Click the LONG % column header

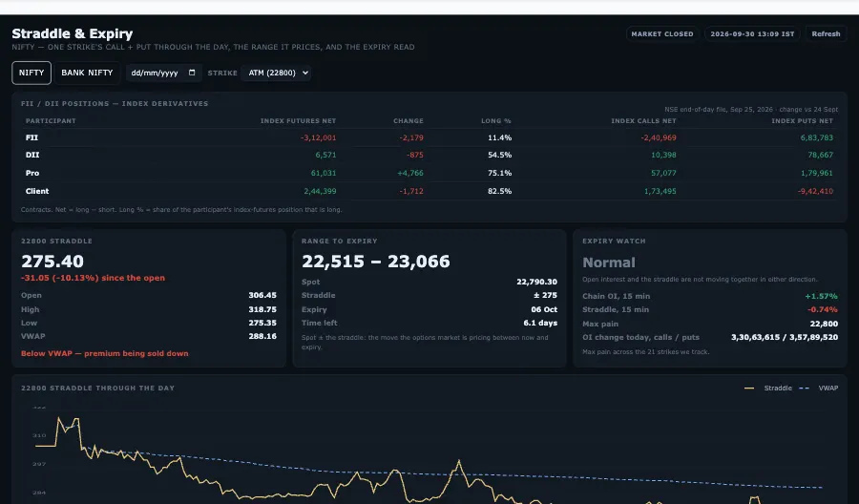tap(496, 121)
